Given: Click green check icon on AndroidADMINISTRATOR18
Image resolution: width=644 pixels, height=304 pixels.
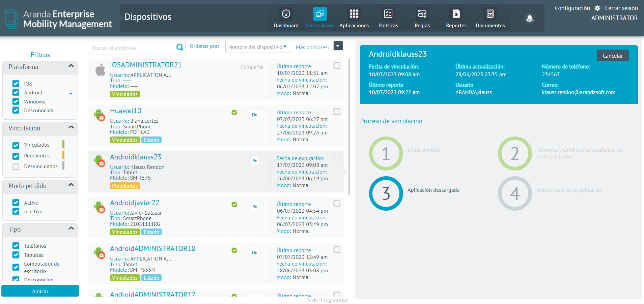Looking at the screenshot, I should 234,250.
